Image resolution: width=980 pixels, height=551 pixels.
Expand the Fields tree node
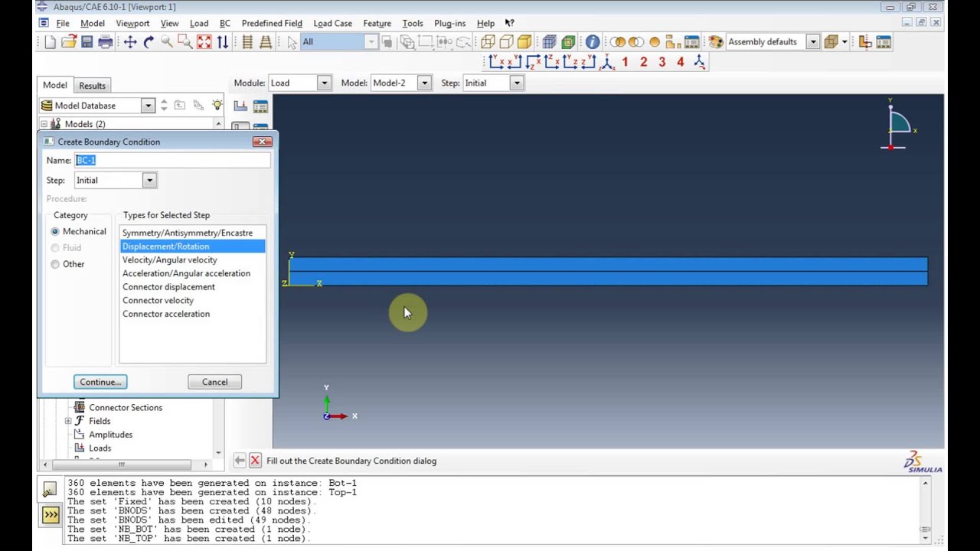click(x=68, y=421)
